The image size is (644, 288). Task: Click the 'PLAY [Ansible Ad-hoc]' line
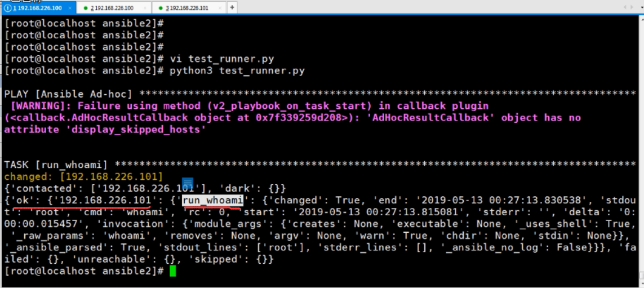[x=320, y=94]
